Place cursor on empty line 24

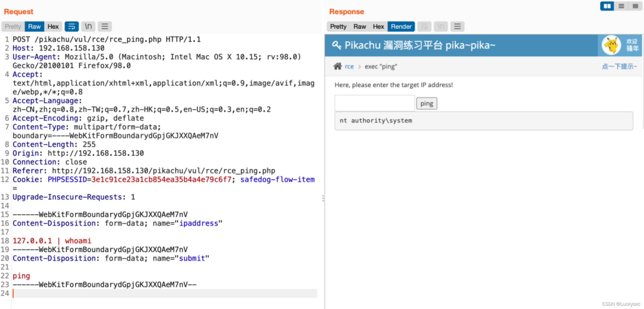pyautogui.click(x=165, y=293)
